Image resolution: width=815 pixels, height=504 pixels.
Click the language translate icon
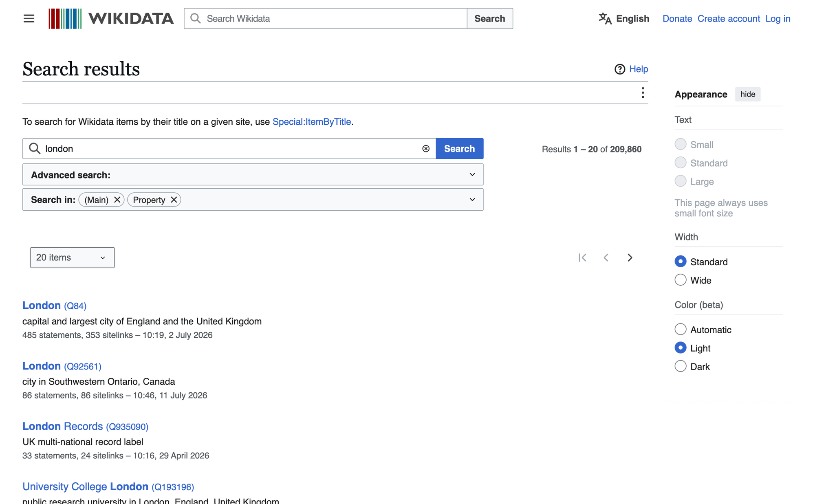pos(605,19)
